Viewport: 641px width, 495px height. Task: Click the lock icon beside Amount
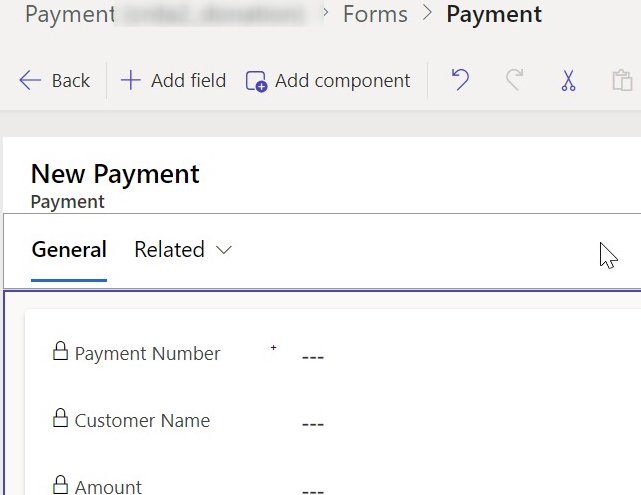[60, 485]
